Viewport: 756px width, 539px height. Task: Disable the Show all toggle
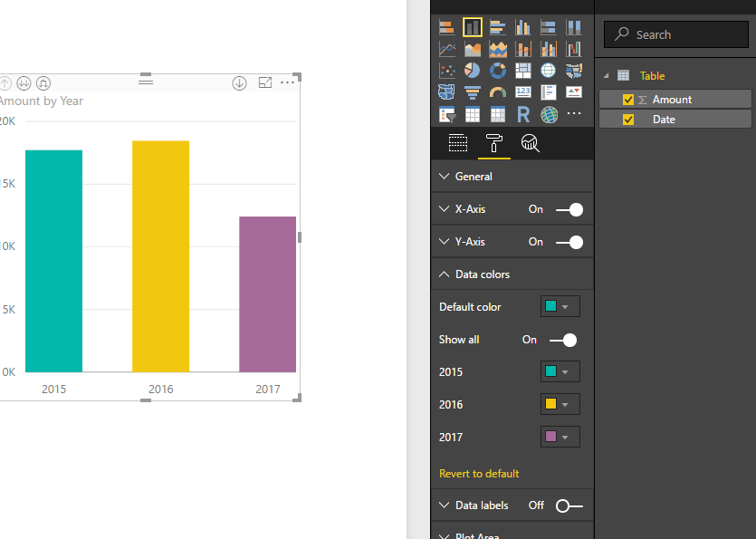tap(563, 341)
